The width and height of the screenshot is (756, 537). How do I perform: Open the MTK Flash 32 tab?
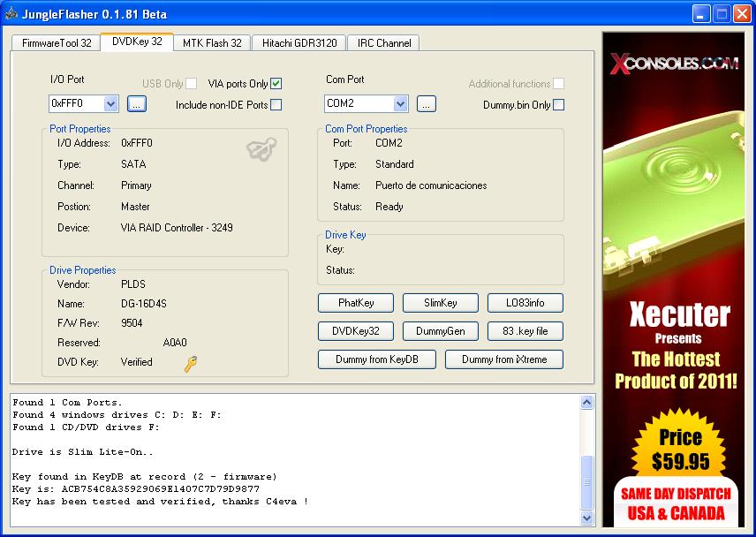point(212,42)
